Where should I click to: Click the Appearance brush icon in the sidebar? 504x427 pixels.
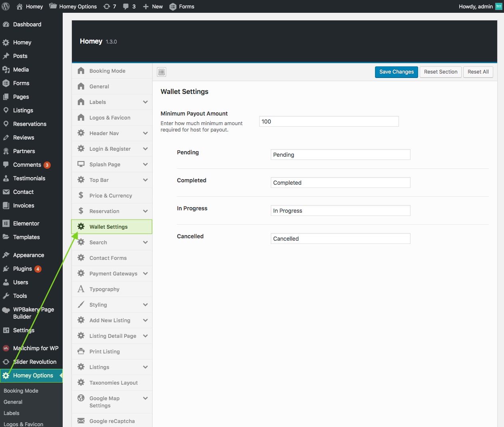pyautogui.click(x=6, y=255)
